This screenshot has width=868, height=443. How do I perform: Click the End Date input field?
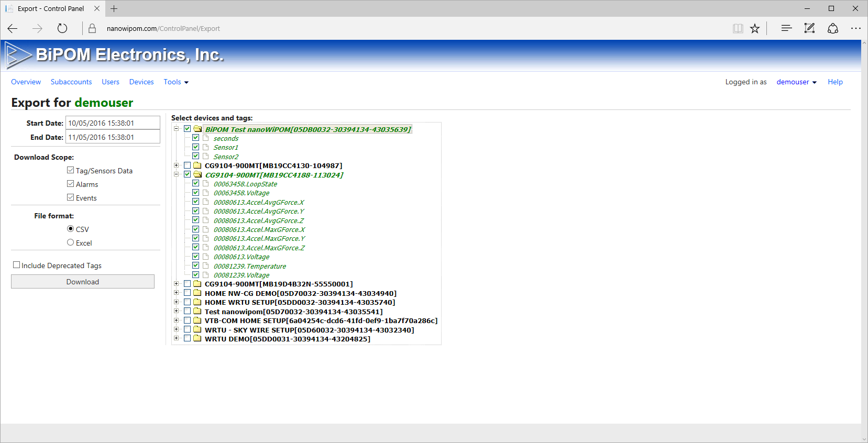(x=113, y=137)
